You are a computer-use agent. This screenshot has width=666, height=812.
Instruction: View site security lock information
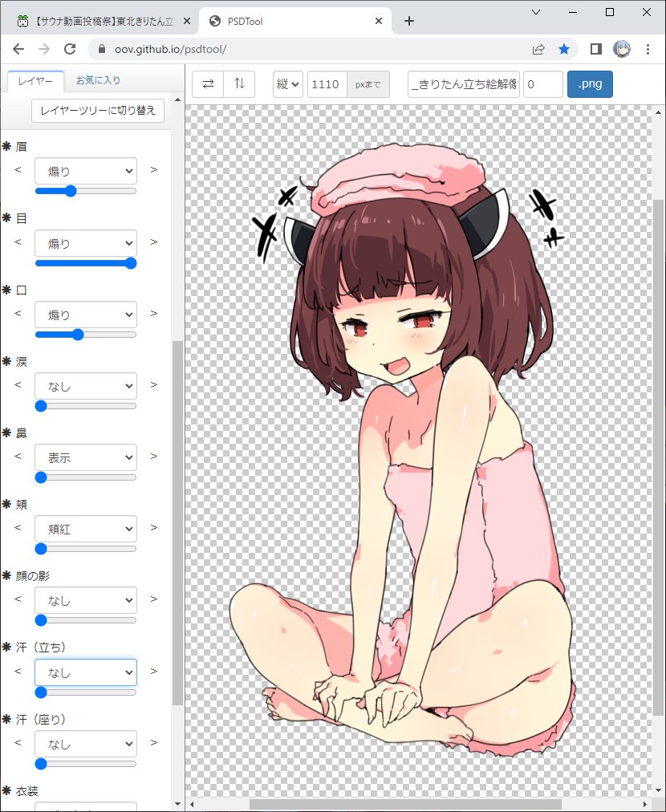pos(102,49)
